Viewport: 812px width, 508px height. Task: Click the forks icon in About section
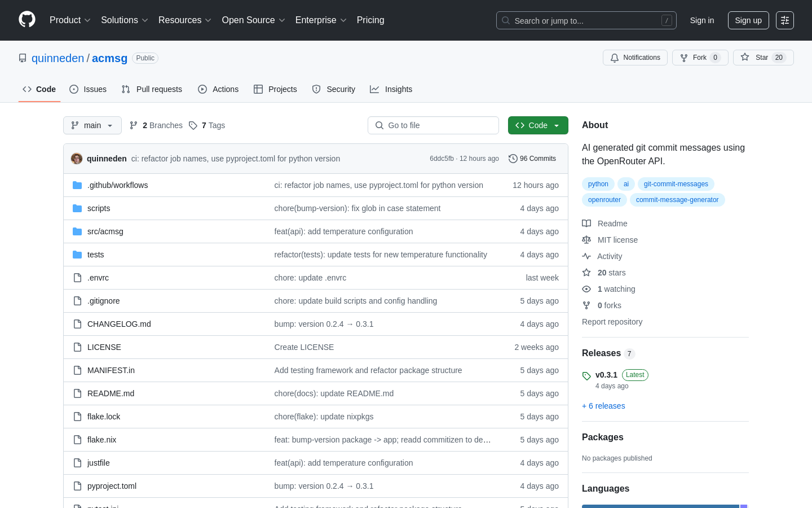pyautogui.click(x=586, y=305)
